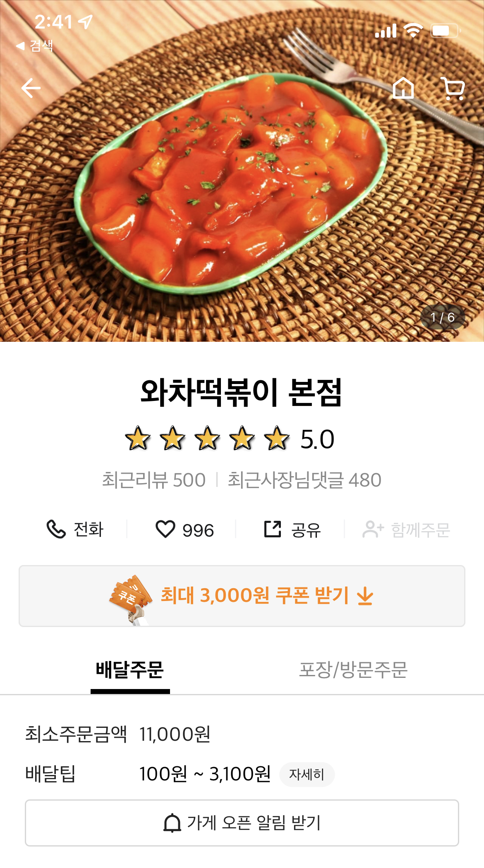Tap the share icon
Viewport: 484px width, 868px height.
273,529
